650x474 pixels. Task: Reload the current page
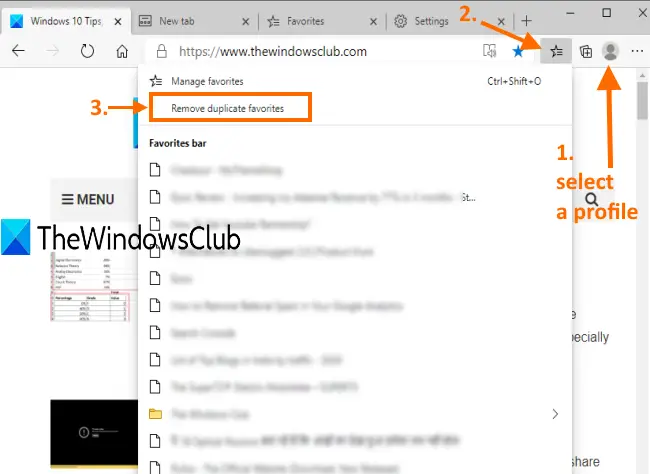coord(87,51)
